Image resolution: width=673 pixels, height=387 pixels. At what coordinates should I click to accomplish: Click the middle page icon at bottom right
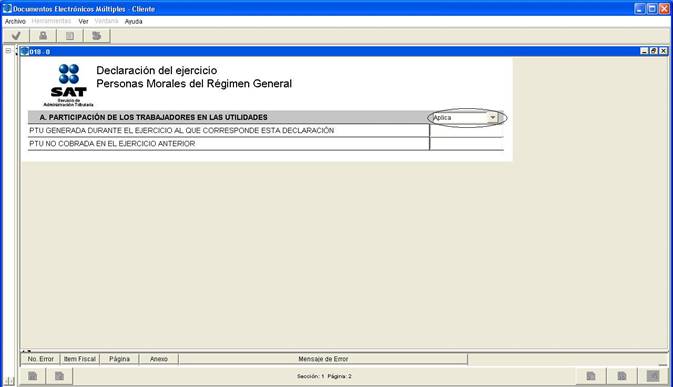click(x=622, y=376)
